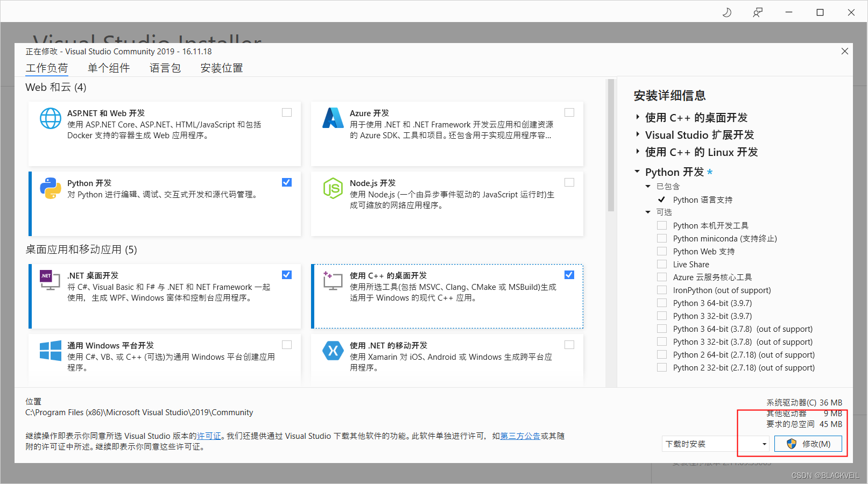Click the Xamarin mobile development icon
This screenshot has height=484, width=868.
(333, 351)
